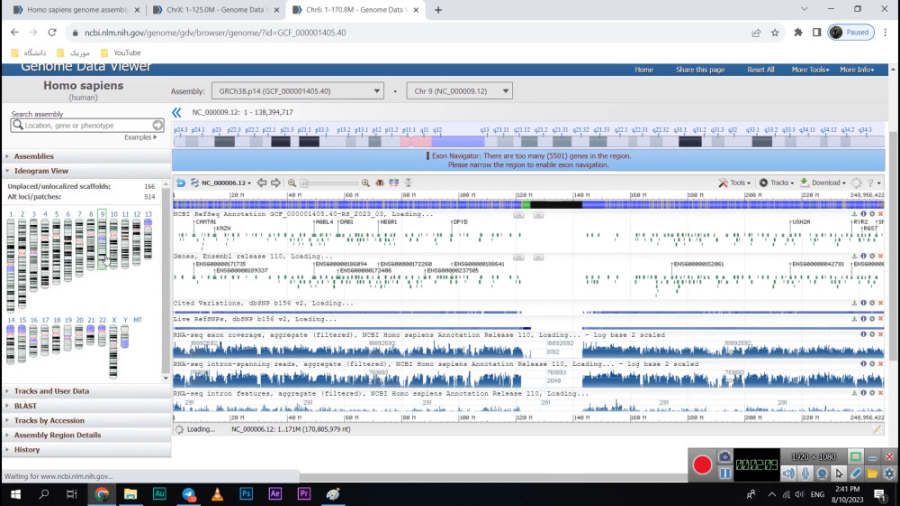Open the Tools dropdown menu
This screenshot has width=900, height=506.
(x=734, y=183)
